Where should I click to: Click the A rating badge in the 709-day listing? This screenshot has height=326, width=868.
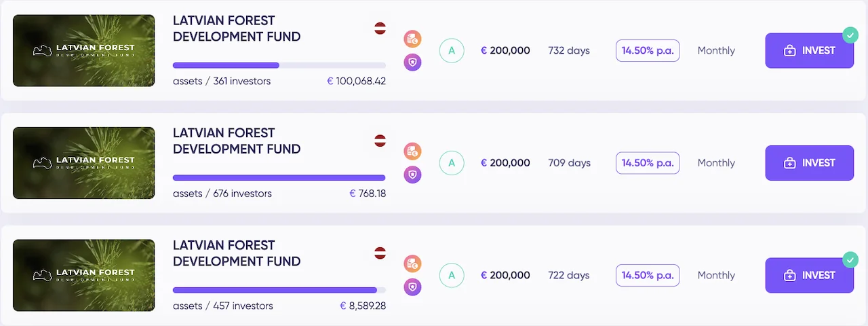coord(452,163)
